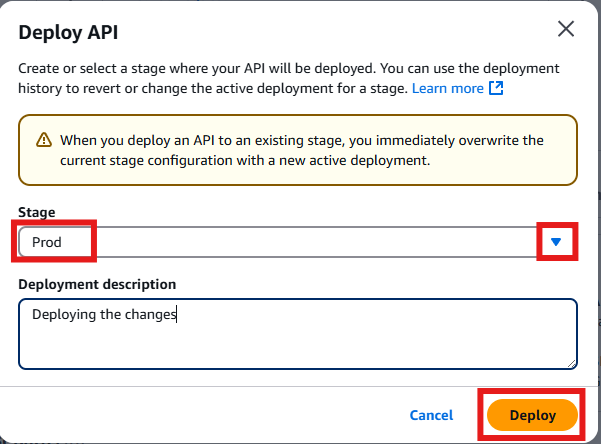This screenshot has width=601, height=444.
Task: Click the Prod value in Stage selector
Action: (x=47, y=242)
